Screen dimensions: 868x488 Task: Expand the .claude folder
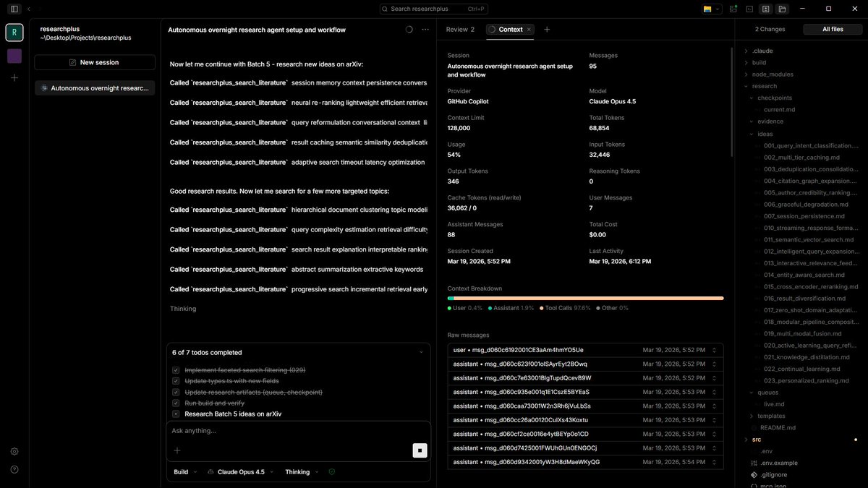click(x=762, y=51)
